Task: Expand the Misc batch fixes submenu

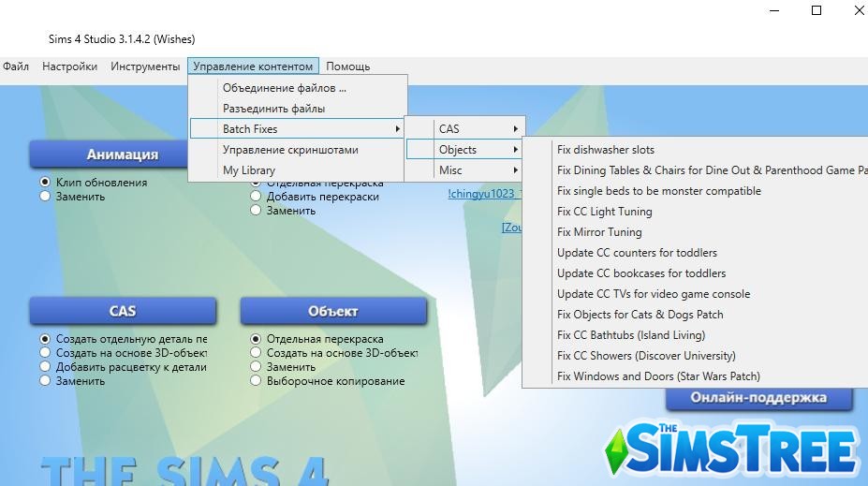Action: [465, 169]
